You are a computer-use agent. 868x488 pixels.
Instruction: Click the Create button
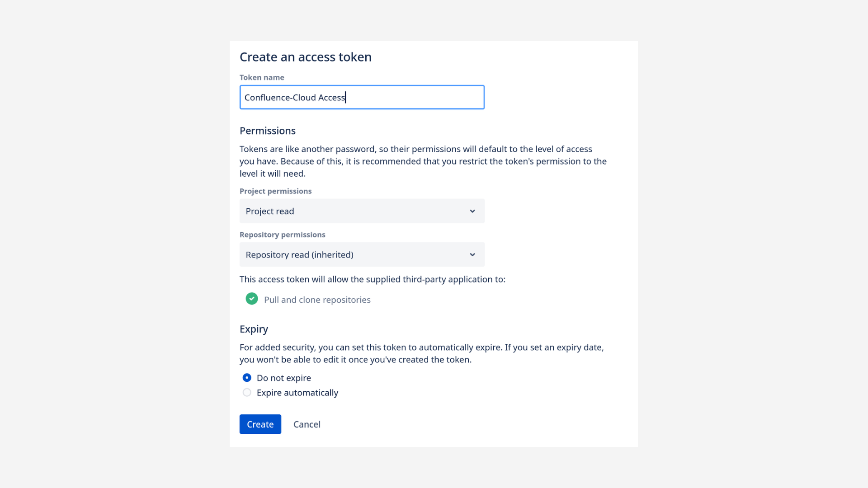(x=260, y=424)
